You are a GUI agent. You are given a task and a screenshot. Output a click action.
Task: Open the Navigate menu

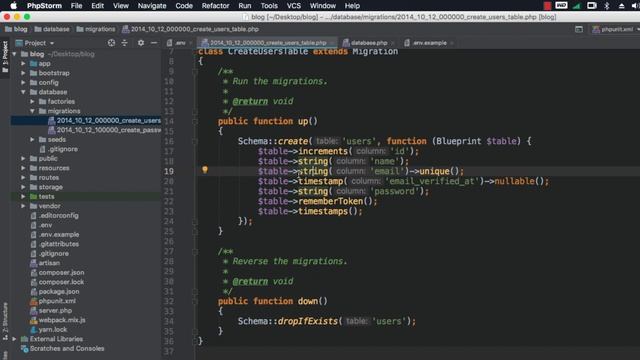pyautogui.click(x=152, y=6)
